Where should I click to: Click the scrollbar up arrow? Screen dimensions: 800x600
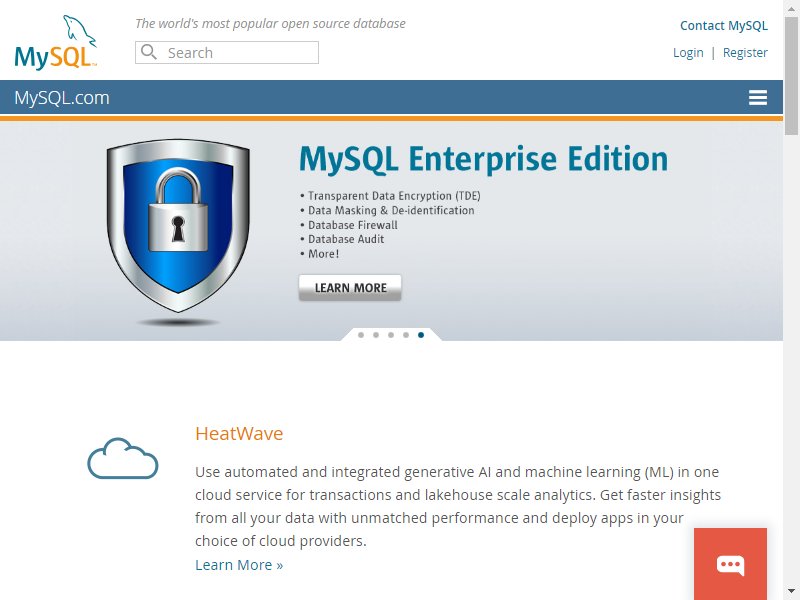point(791,7)
